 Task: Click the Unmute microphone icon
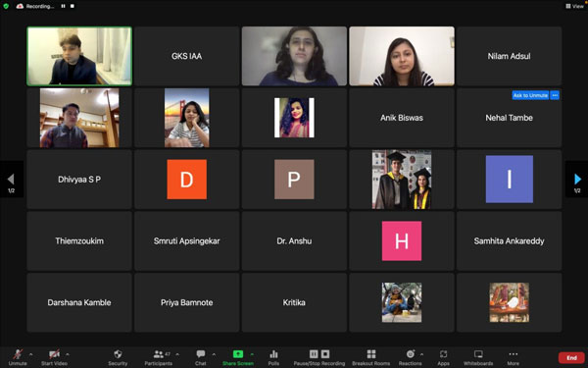[x=18, y=354]
